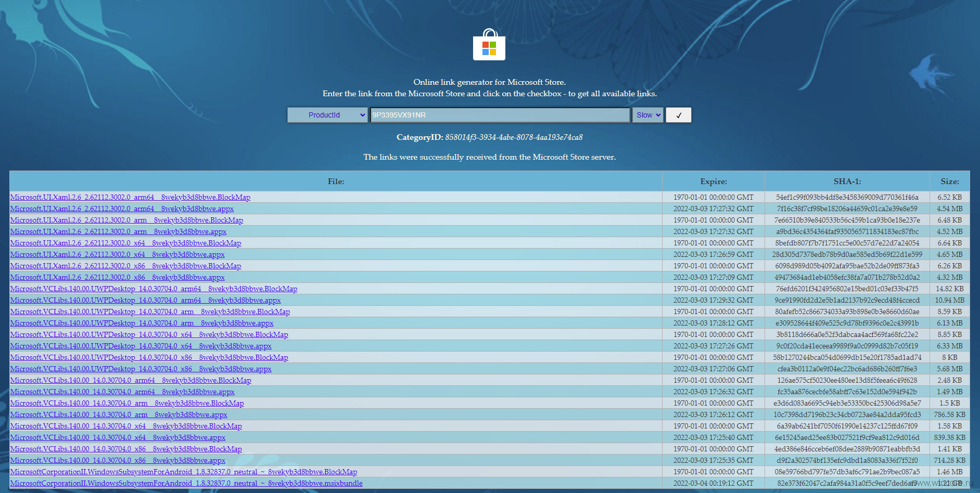
Task: Select the CategoryID value text
Action: (x=514, y=137)
